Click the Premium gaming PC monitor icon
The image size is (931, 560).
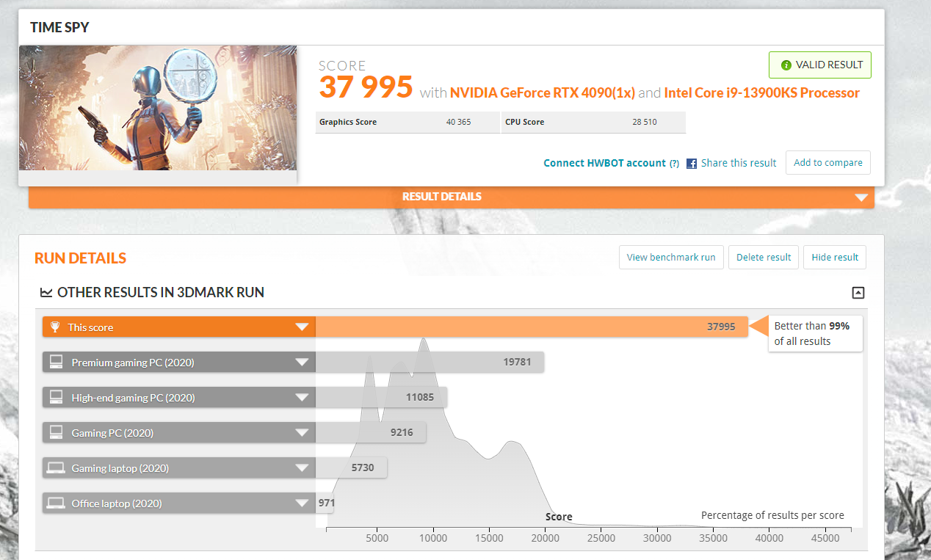tap(55, 363)
